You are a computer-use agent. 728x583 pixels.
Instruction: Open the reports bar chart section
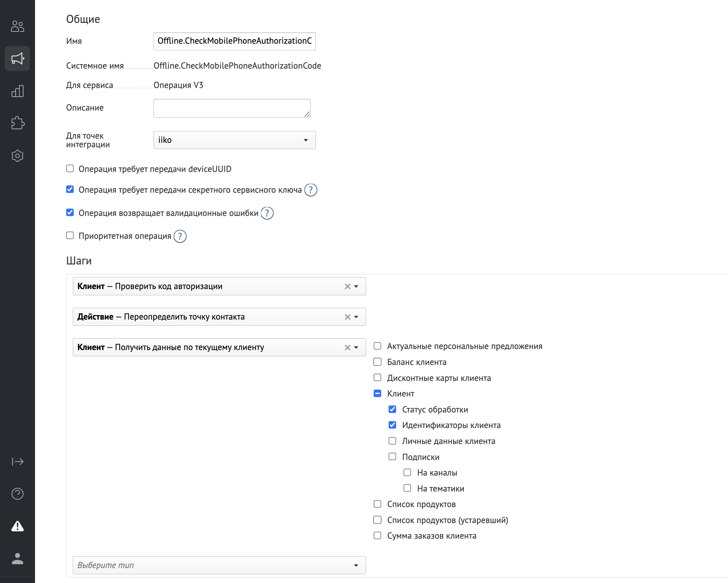17,91
